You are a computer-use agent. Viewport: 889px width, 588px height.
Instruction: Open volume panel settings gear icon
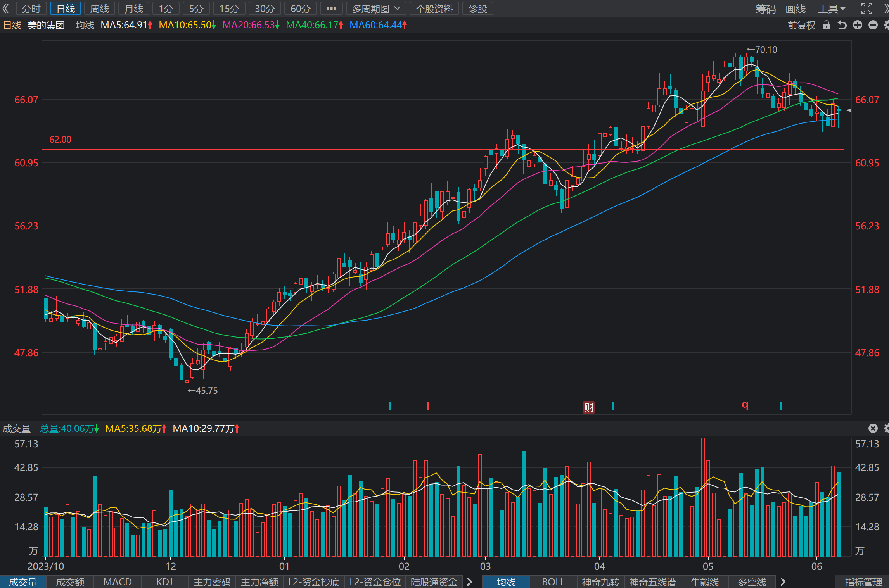[x=886, y=428]
